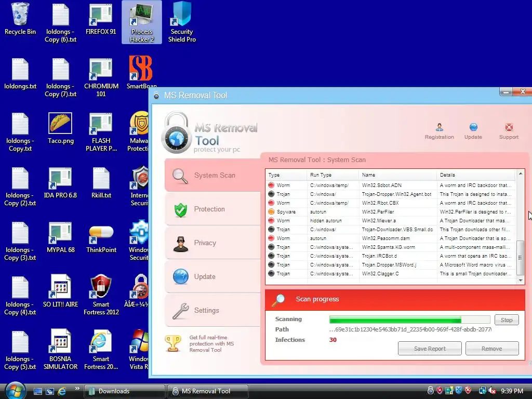Screen dimensions: 532x399
Task: Open the MYPAL 68 desktop shortcut
Action: (60, 237)
